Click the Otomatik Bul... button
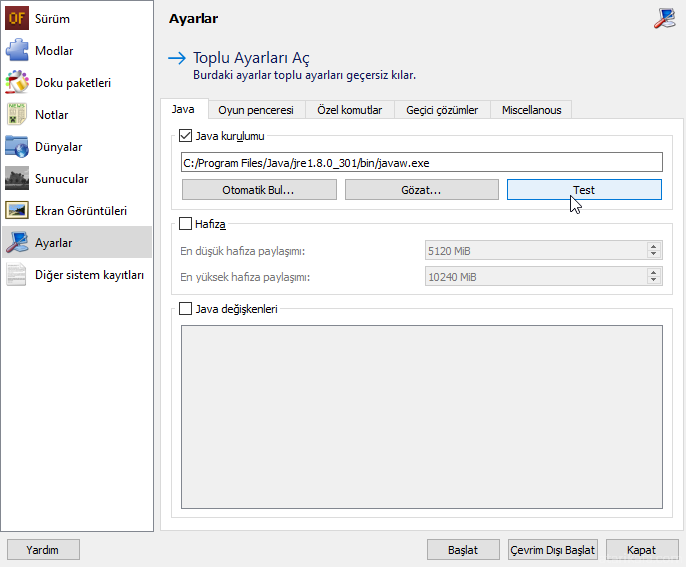686x567 pixels. [x=259, y=190]
